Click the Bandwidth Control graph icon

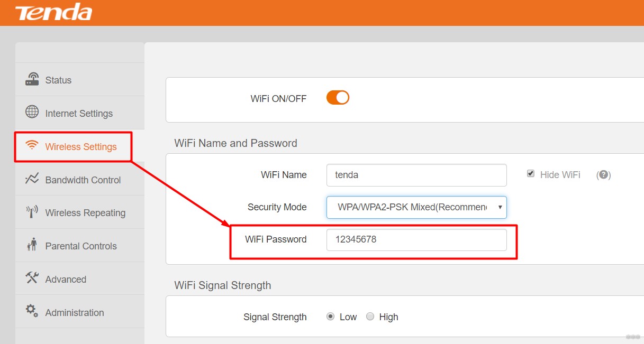point(32,179)
